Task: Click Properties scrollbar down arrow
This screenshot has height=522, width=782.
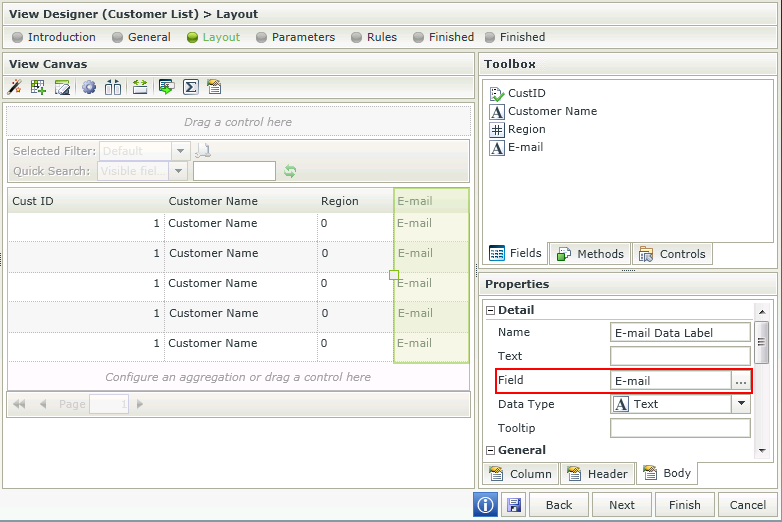Action: pos(762,451)
